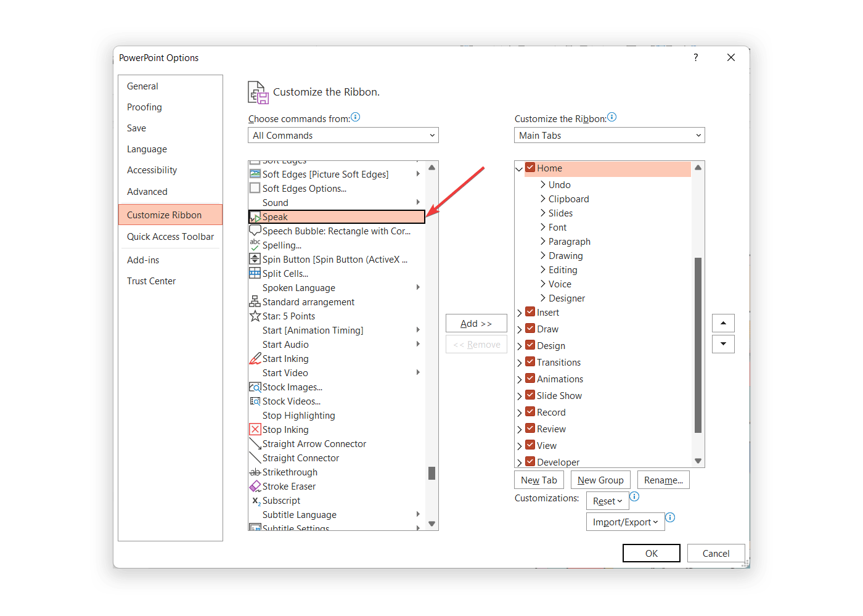Click the Star: 5 Points icon

point(255,316)
